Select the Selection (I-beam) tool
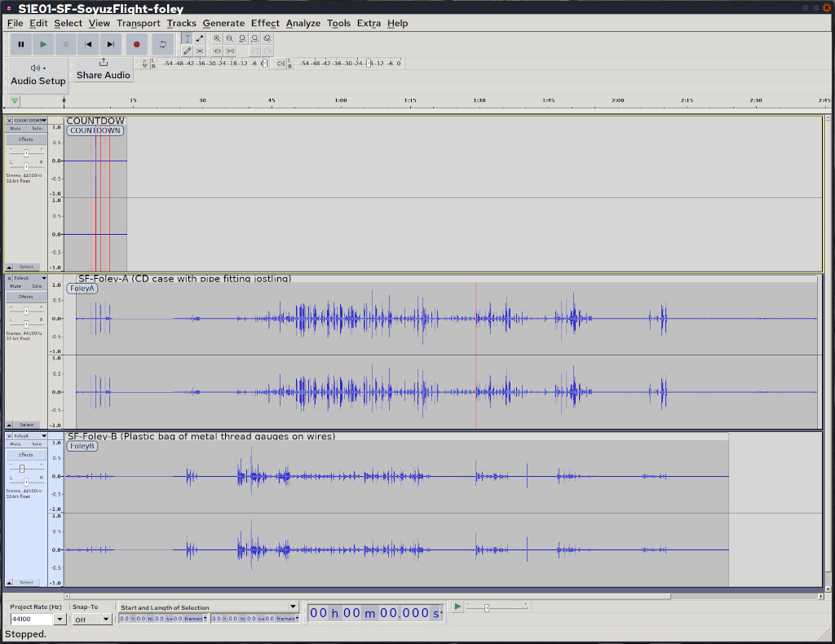Viewport: 835px width, 644px height. (x=187, y=38)
